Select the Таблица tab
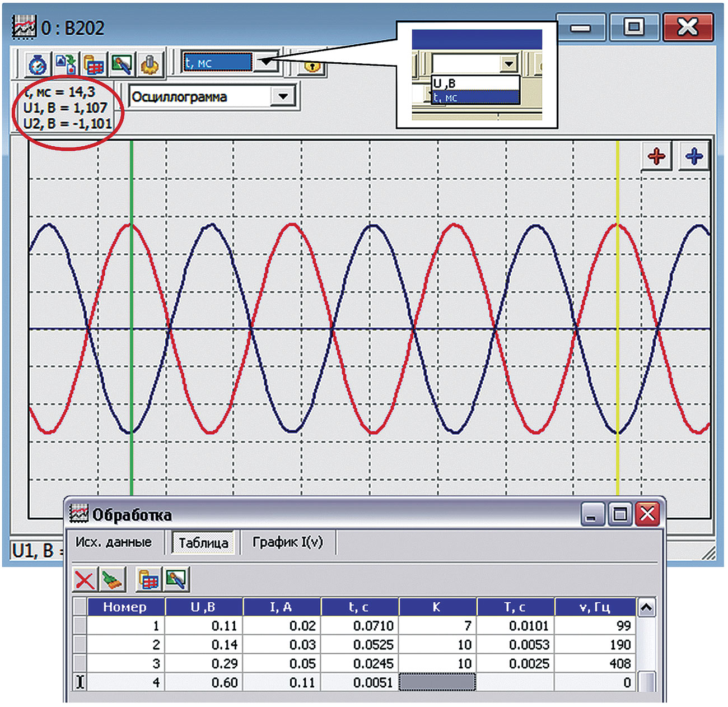This screenshot has width=728, height=707. click(x=203, y=543)
